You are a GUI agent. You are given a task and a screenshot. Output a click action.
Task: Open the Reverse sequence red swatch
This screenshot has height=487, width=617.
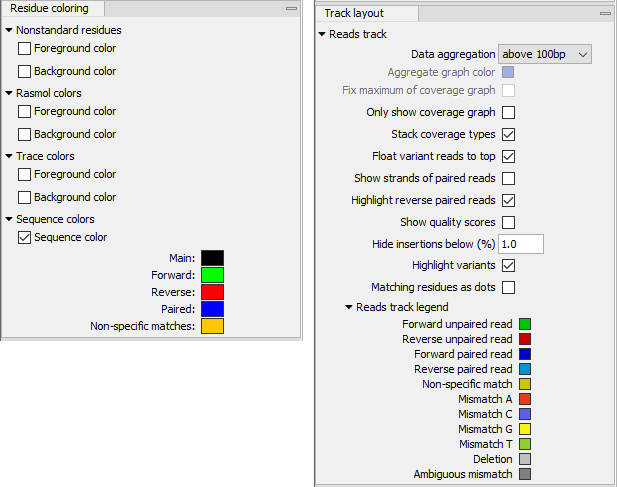pos(212,292)
